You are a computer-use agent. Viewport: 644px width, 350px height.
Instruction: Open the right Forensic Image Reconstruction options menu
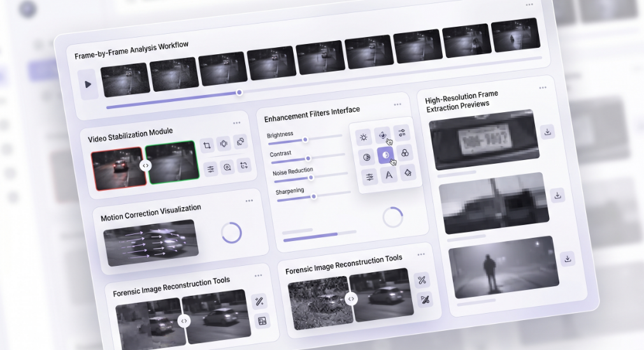click(x=421, y=254)
